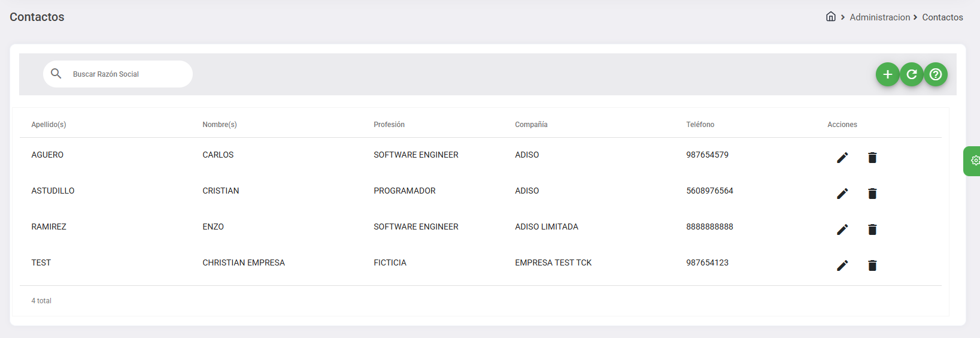Open Administracion breadcrumb link
Viewport: 980px width, 338px height.
[x=879, y=17]
